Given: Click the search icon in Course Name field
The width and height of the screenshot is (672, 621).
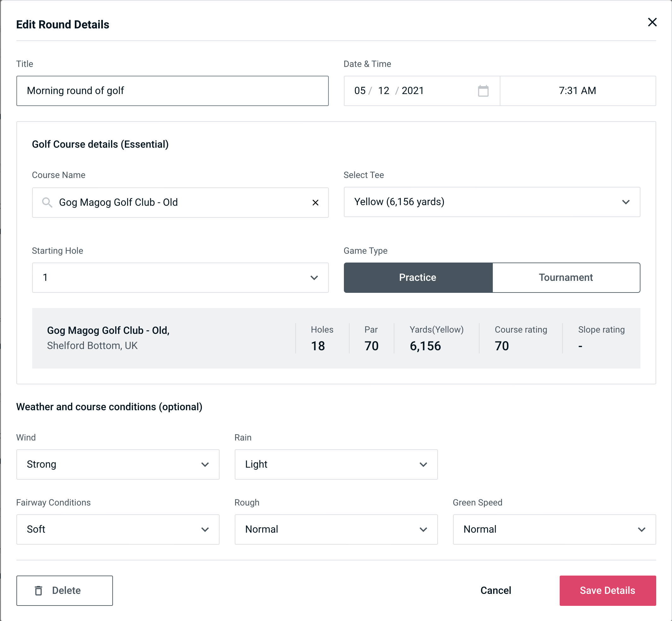Looking at the screenshot, I should tap(47, 202).
